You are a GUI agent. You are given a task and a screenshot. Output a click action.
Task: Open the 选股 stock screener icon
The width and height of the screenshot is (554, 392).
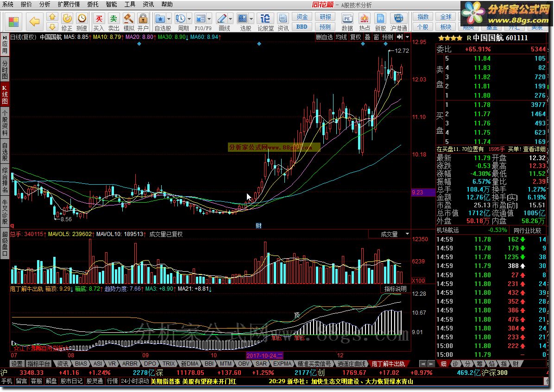(x=243, y=18)
